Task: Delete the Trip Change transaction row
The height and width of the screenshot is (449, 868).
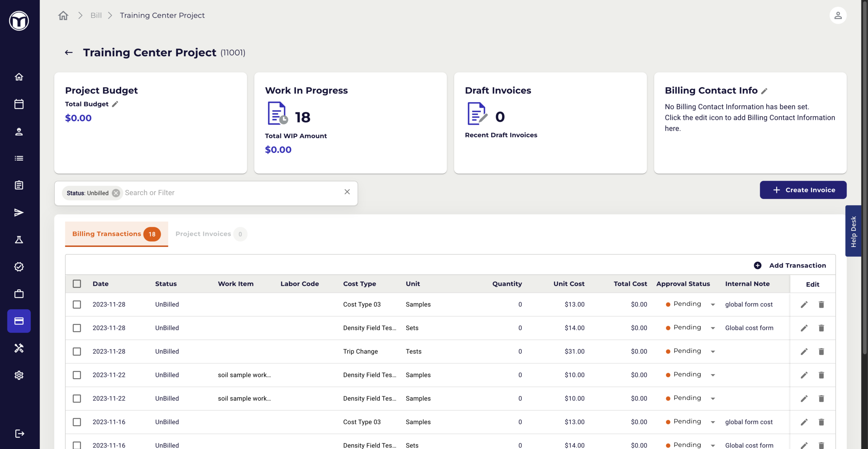Action: 821,352
